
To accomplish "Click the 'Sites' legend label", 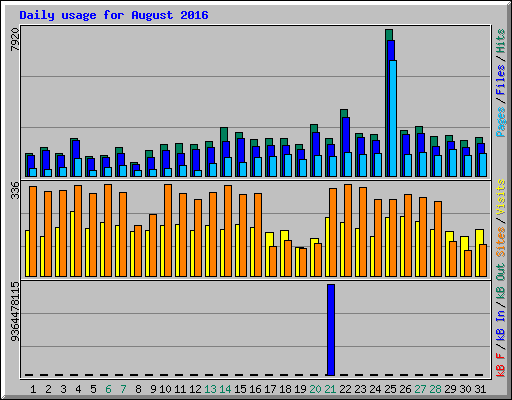I will pos(501,242).
